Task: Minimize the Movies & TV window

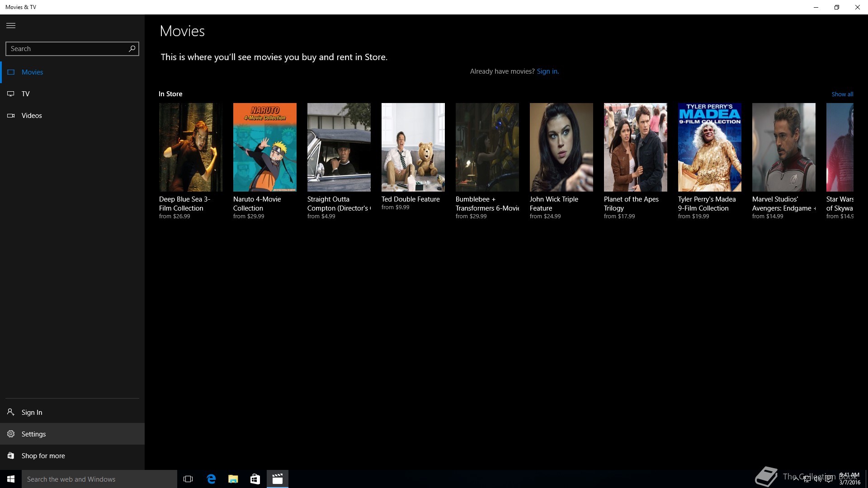Action: point(816,7)
